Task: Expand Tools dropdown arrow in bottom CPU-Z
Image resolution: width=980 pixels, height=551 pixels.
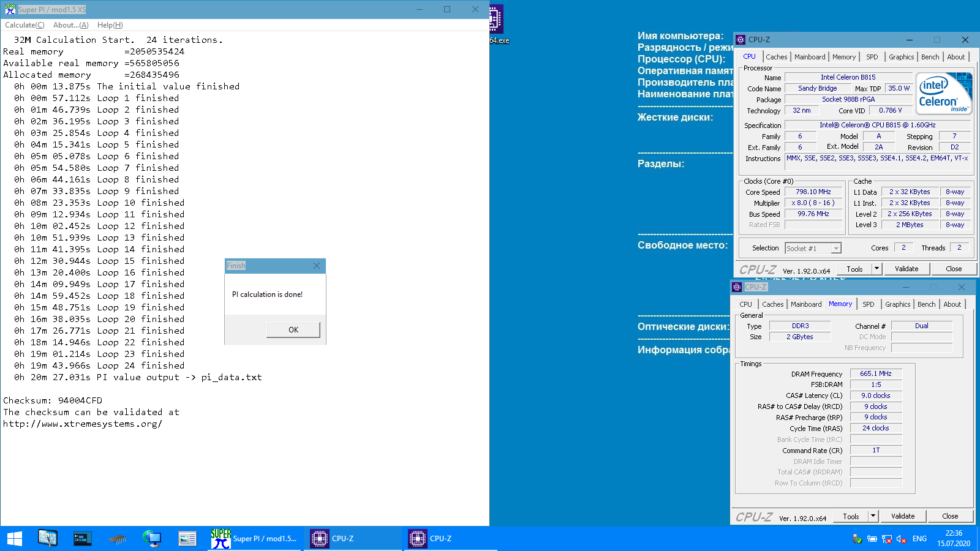Action: click(873, 516)
